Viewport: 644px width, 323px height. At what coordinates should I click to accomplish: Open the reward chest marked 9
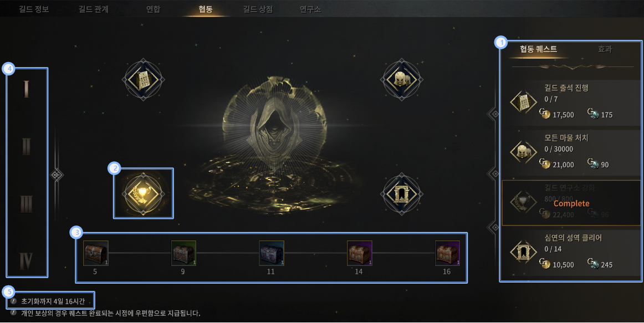[x=183, y=253]
